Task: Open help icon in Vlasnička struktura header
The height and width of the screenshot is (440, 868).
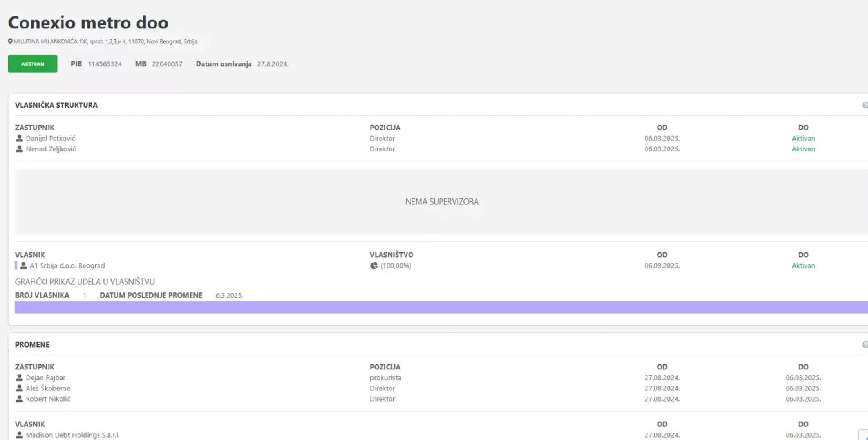Action: [x=864, y=105]
